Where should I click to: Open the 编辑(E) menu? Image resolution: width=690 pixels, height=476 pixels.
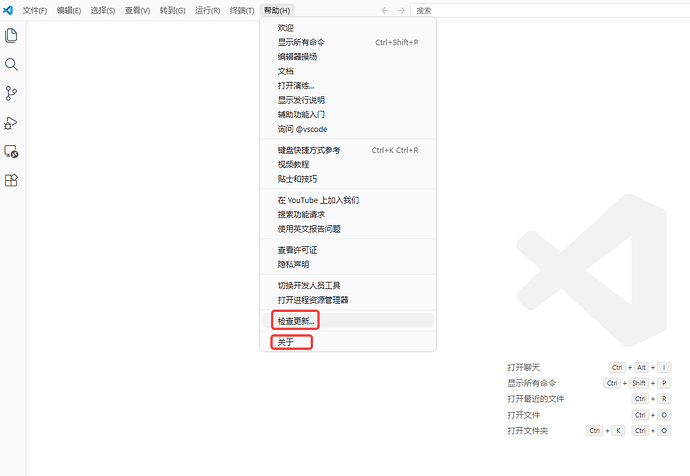coord(69,11)
